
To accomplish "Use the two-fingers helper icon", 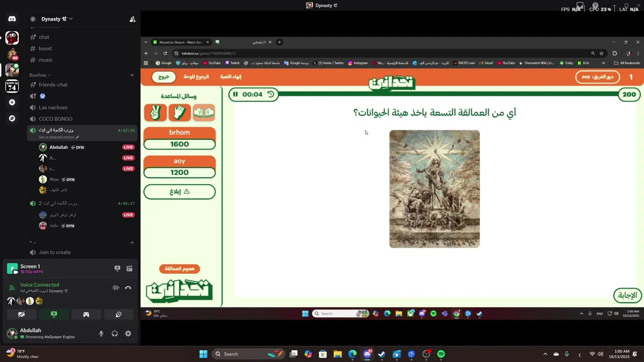I will pos(155,113).
